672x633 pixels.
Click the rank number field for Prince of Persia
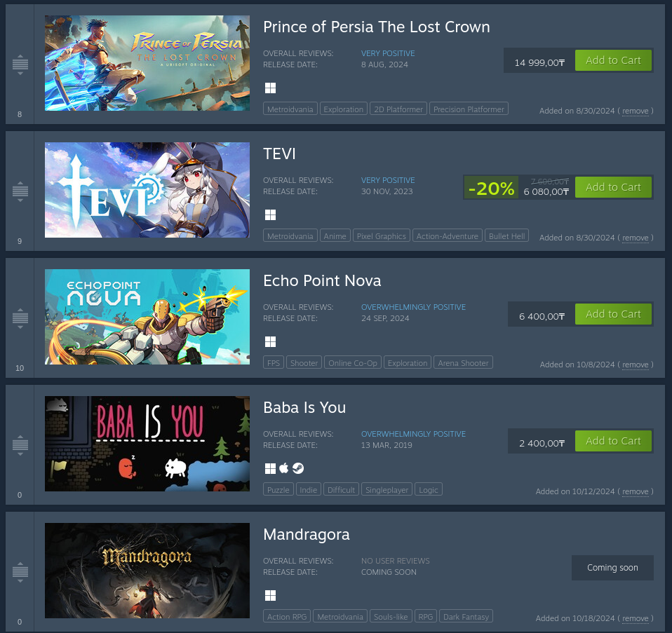tap(20, 114)
